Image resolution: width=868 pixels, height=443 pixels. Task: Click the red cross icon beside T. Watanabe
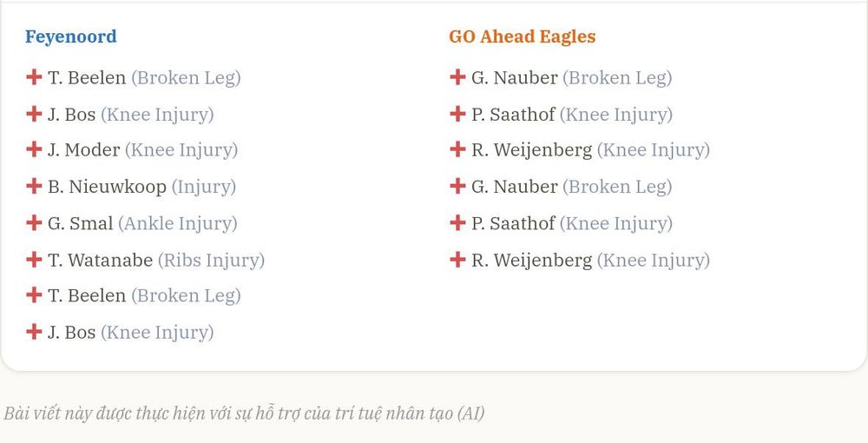click(34, 259)
